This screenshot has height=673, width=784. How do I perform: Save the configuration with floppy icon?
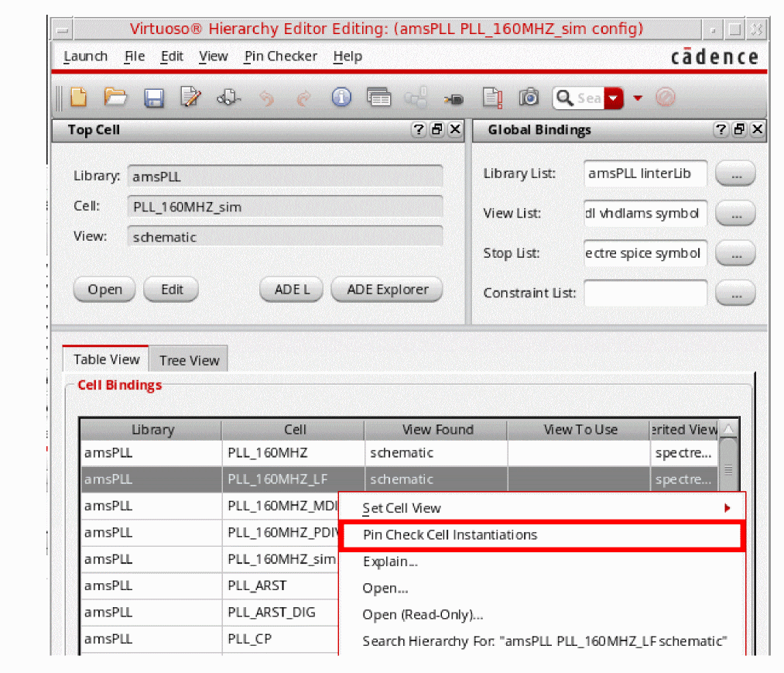click(154, 98)
